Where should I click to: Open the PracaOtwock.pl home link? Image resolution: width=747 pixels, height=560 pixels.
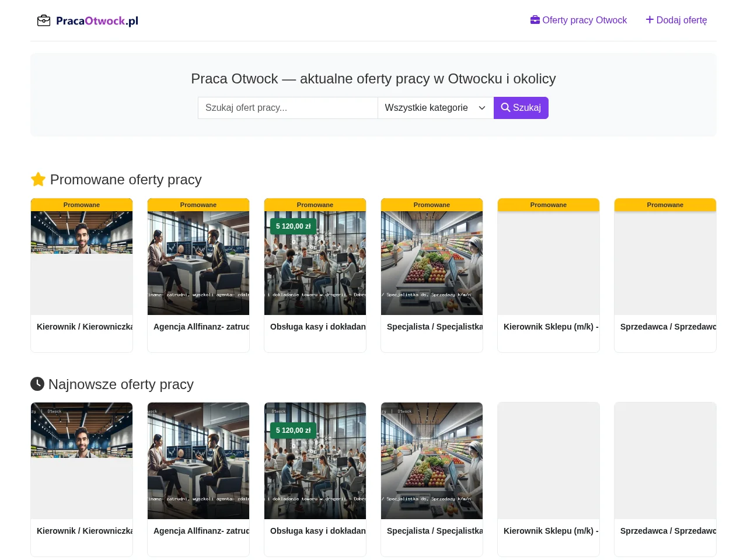pyautogui.click(x=88, y=21)
